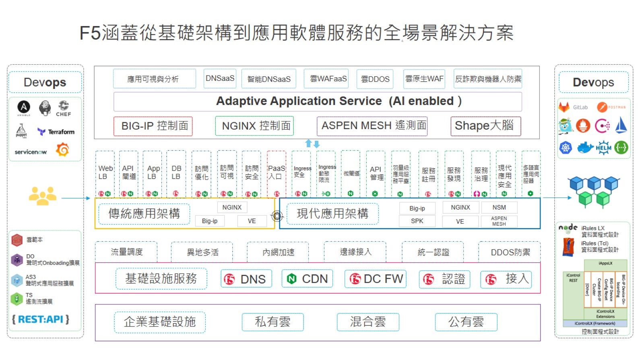644x362 pixels.
Task: Click the 異地多活 box
Action: coord(202,252)
